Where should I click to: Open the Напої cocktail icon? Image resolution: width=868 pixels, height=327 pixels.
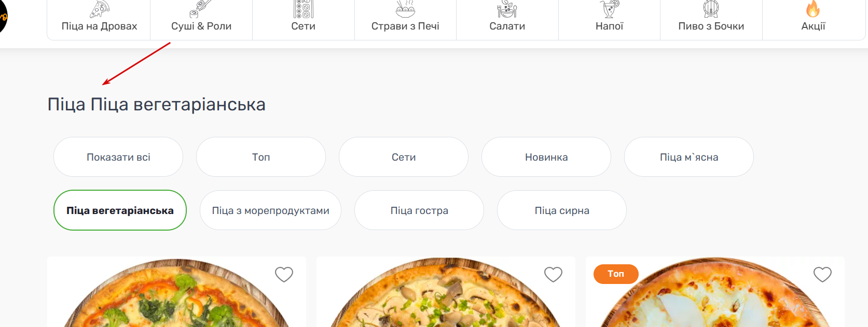(609, 9)
